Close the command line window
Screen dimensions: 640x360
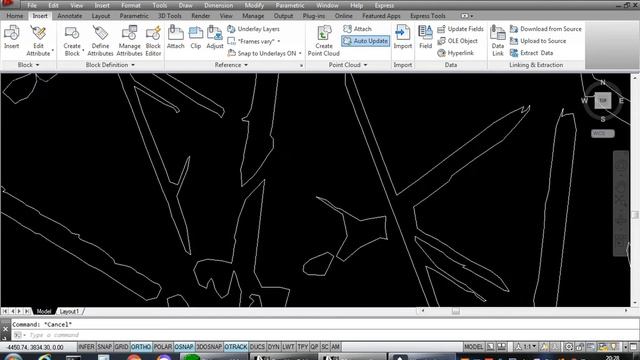(5, 328)
